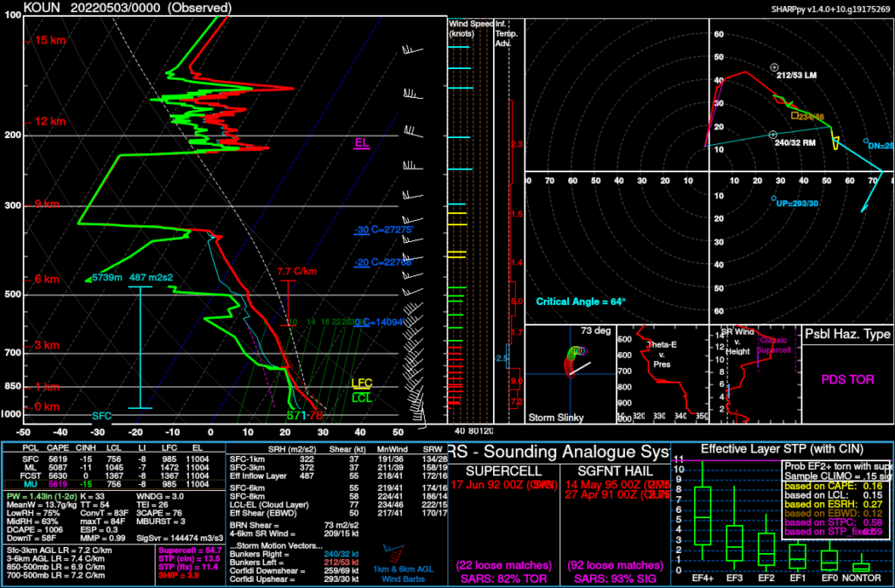Image resolution: width=895 pixels, height=588 pixels.
Task: Click the Critical Angle = 64 label
Action: click(x=581, y=301)
